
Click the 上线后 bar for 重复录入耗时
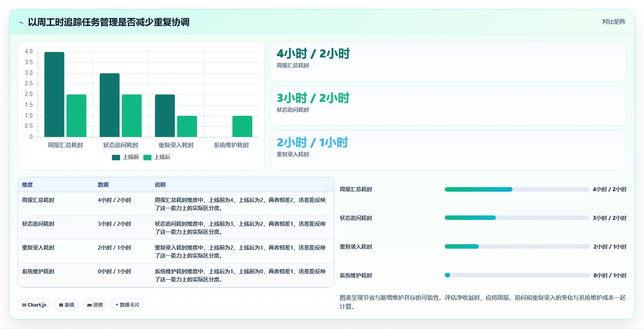[x=187, y=126]
